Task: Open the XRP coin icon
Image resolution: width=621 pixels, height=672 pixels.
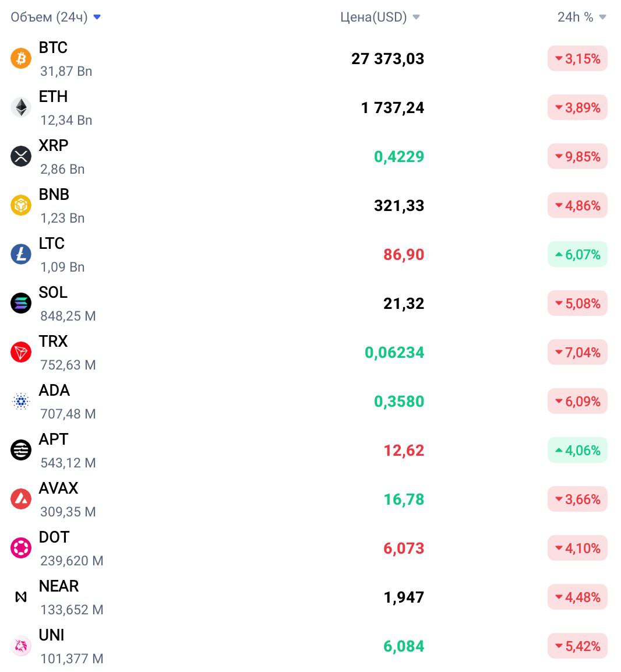Action: coord(21,156)
